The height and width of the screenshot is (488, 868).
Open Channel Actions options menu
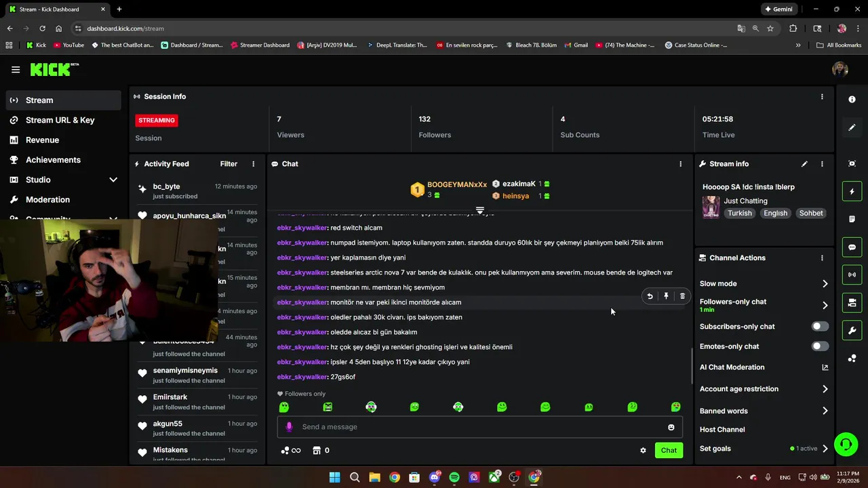coord(822,258)
